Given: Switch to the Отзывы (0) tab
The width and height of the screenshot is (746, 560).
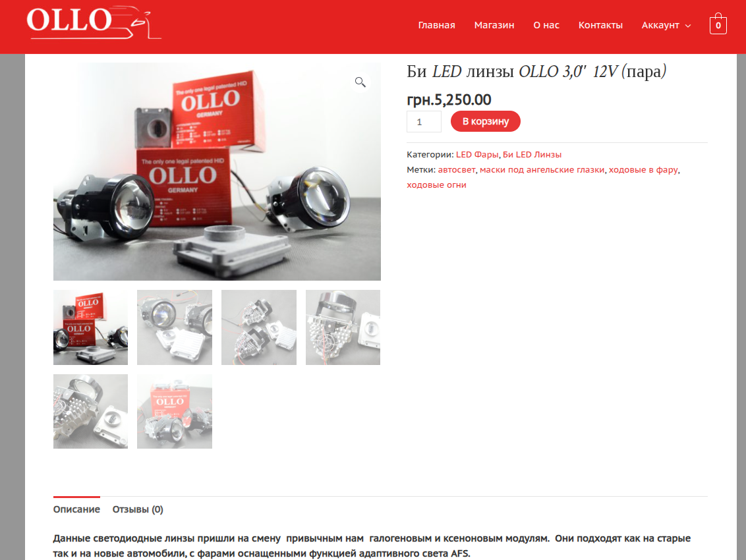Looking at the screenshot, I should click(138, 509).
